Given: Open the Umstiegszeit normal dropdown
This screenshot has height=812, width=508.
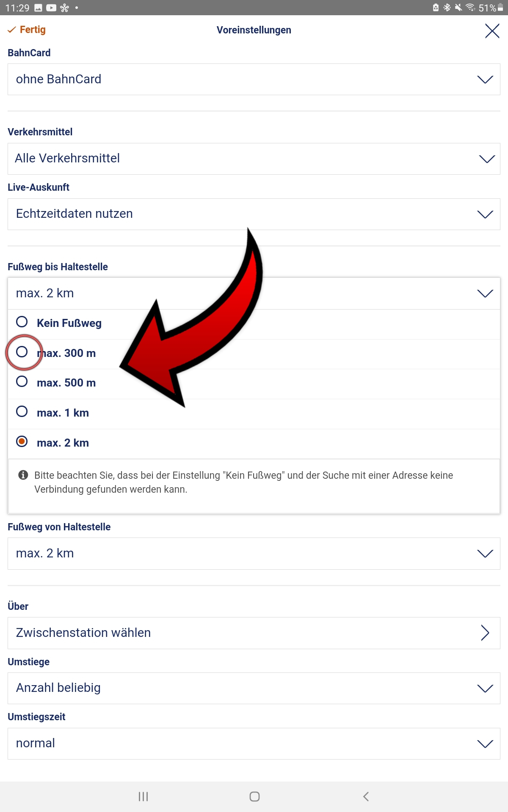Looking at the screenshot, I should click(x=254, y=743).
